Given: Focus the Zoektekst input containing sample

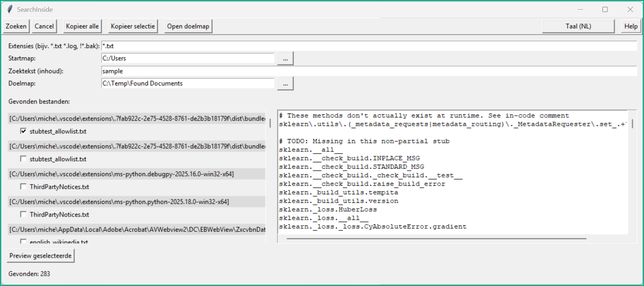Looking at the screenshot, I should [x=369, y=71].
